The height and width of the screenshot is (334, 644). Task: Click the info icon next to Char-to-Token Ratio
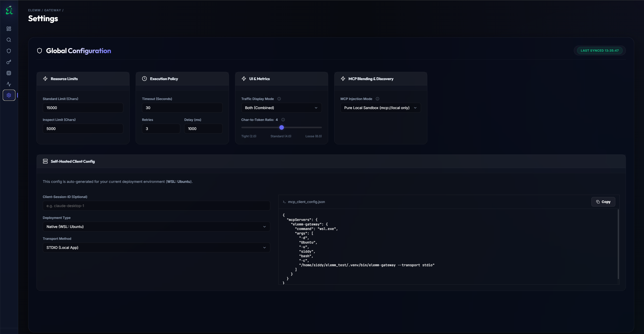coord(283,120)
